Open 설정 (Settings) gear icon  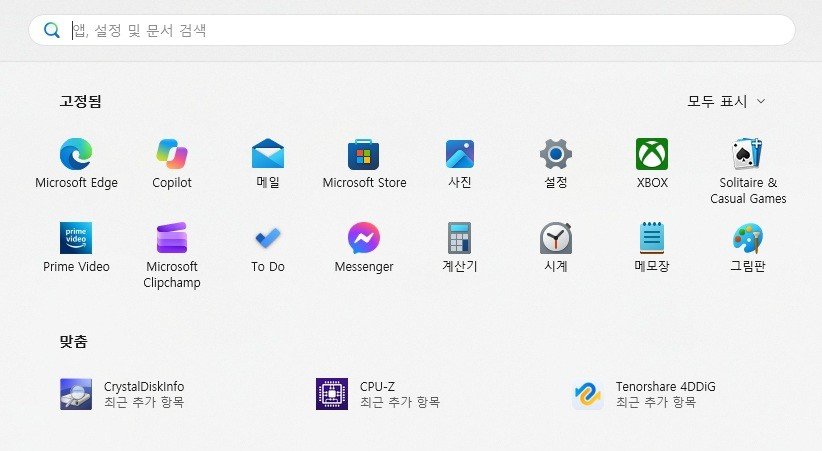tap(556, 154)
